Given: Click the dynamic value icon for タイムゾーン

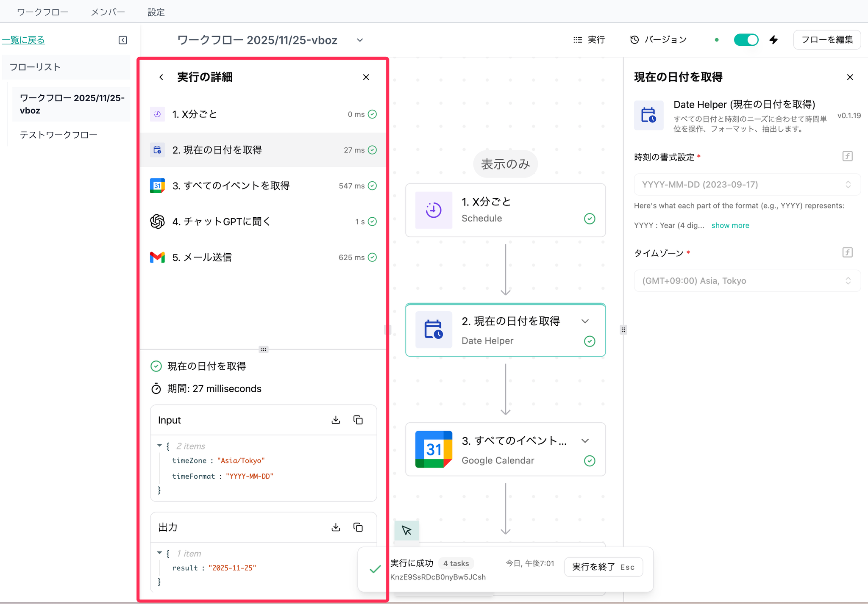Looking at the screenshot, I should (x=847, y=252).
